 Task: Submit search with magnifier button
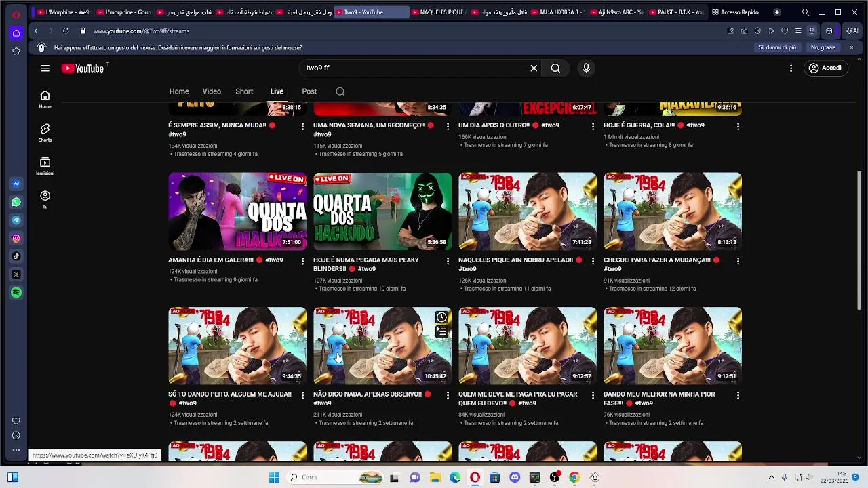point(555,68)
